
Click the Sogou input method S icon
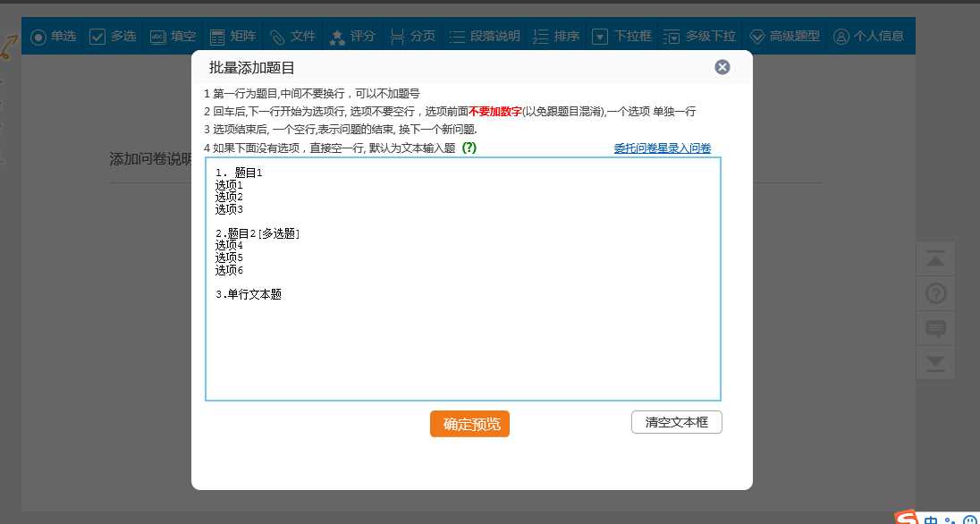point(907,518)
